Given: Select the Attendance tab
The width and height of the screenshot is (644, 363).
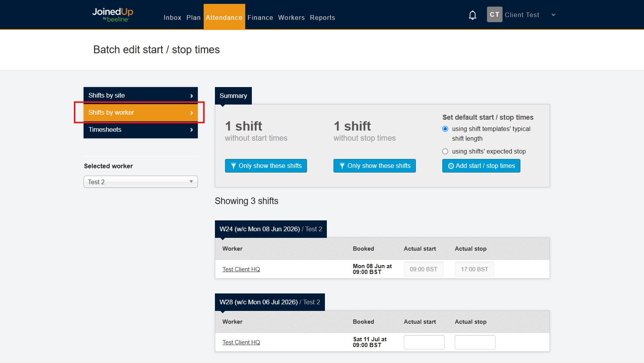Looking at the screenshot, I should click(x=224, y=17).
